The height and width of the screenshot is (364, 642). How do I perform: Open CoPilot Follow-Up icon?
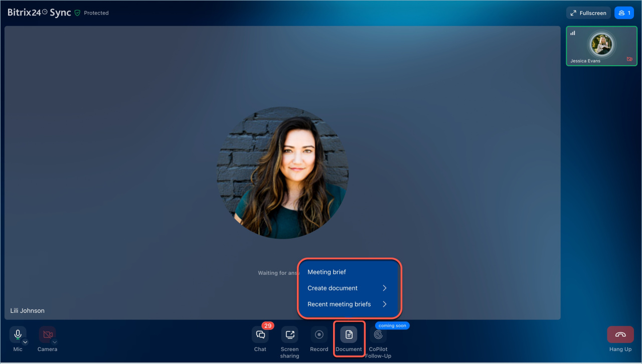[378, 335]
